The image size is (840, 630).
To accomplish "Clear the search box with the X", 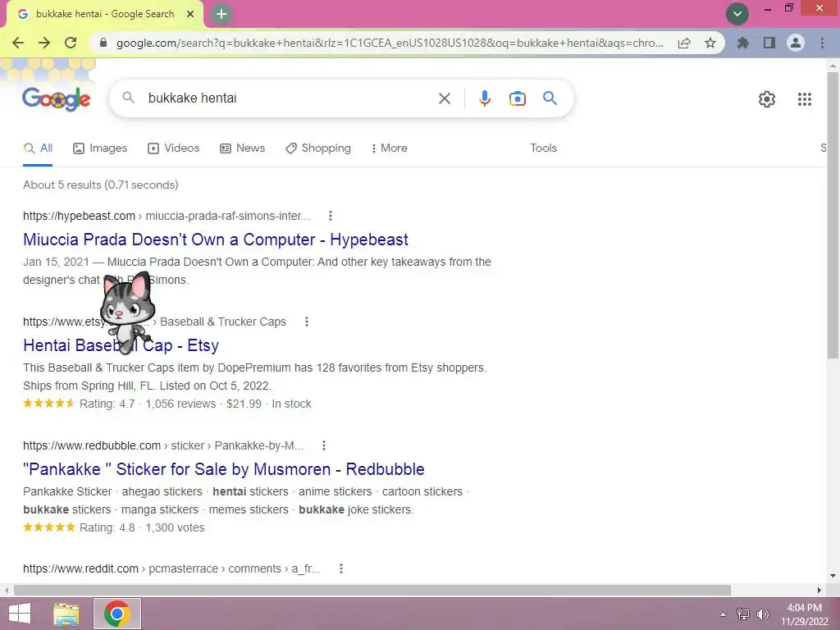I will click(x=444, y=98).
